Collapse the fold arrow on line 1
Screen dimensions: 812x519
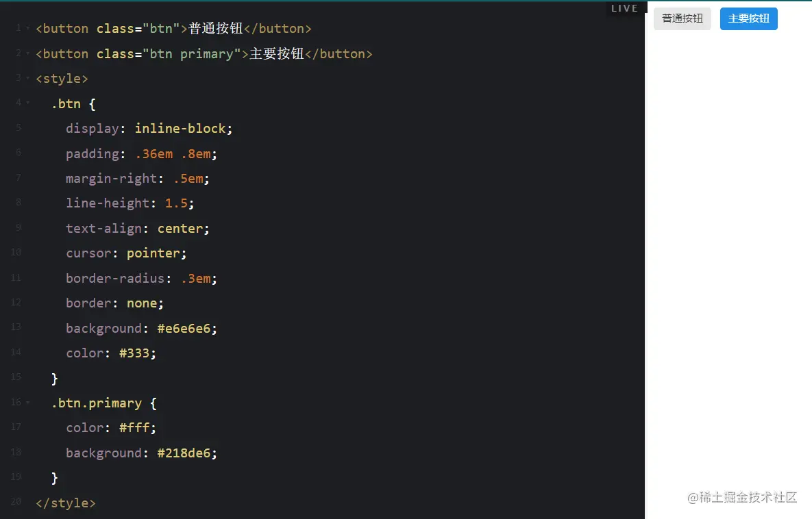(x=28, y=28)
